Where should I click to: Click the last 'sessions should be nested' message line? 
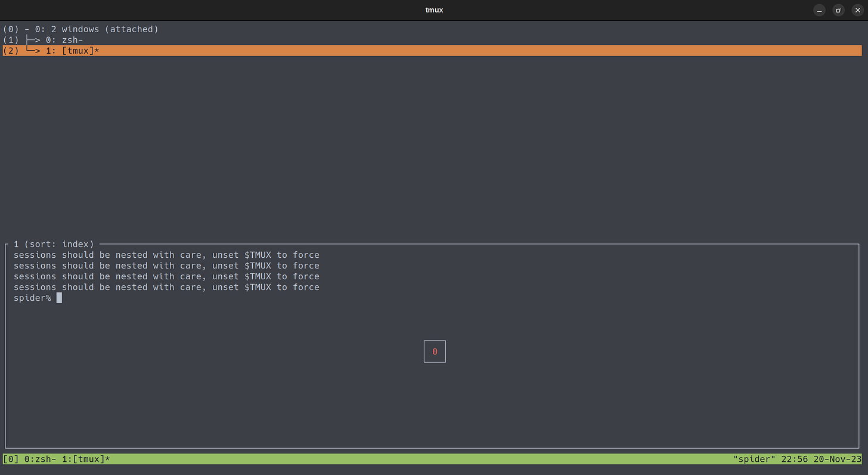(166, 287)
